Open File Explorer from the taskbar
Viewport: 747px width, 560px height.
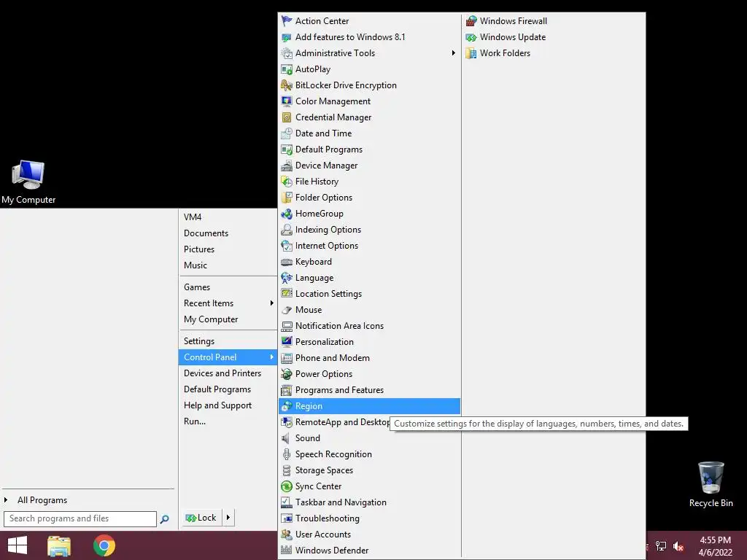(59, 545)
